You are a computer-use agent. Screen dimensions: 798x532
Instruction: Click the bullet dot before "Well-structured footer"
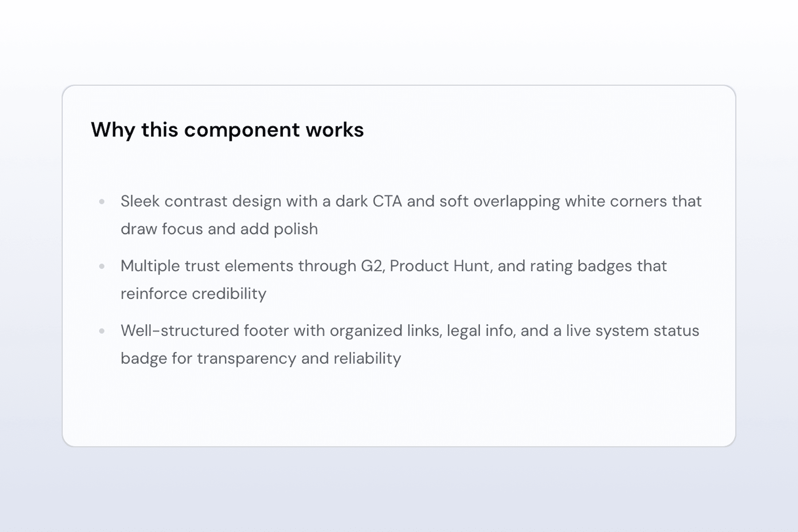tap(102, 331)
